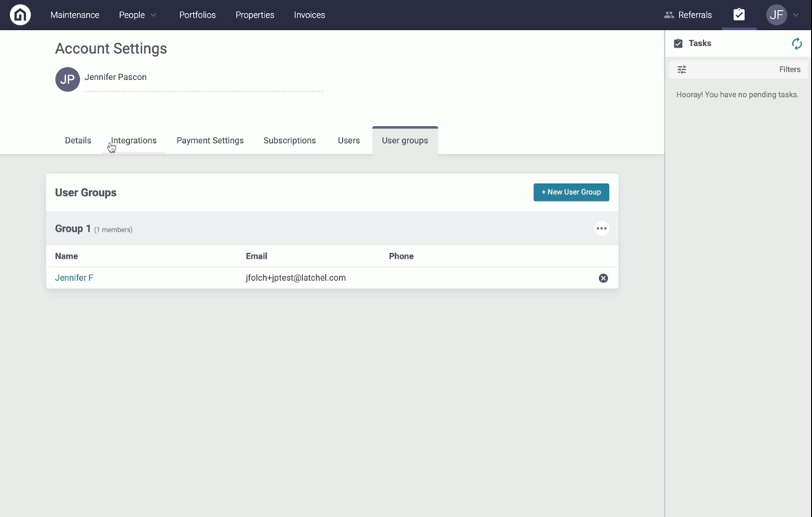Open the Payment Settings tab
Screen dimensions: 812x517
[x=210, y=141]
